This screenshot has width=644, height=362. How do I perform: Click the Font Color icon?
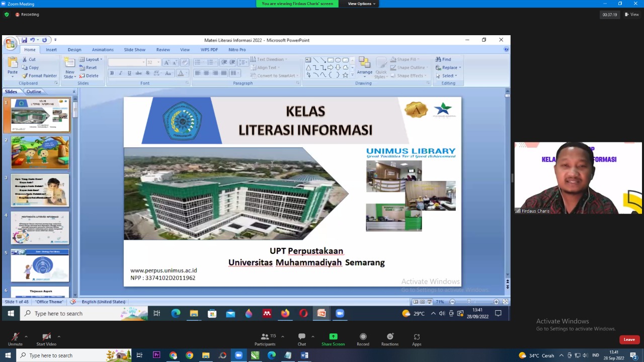[x=180, y=73]
